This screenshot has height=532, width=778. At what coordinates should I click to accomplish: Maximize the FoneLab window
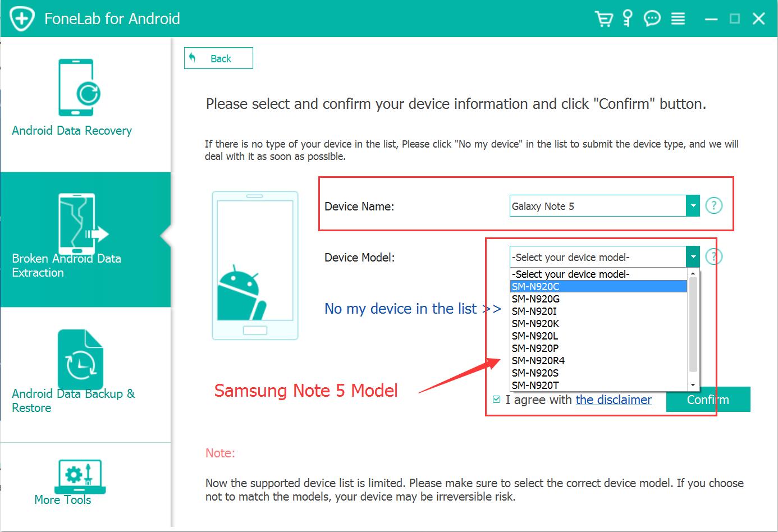[735, 19]
